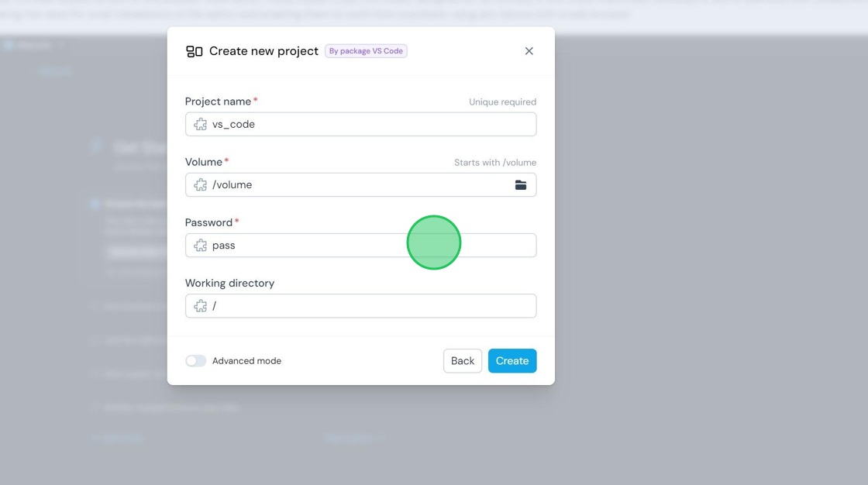Click the puzzle icon in Password field
Image resolution: width=868 pixels, height=485 pixels.
(x=201, y=246)
